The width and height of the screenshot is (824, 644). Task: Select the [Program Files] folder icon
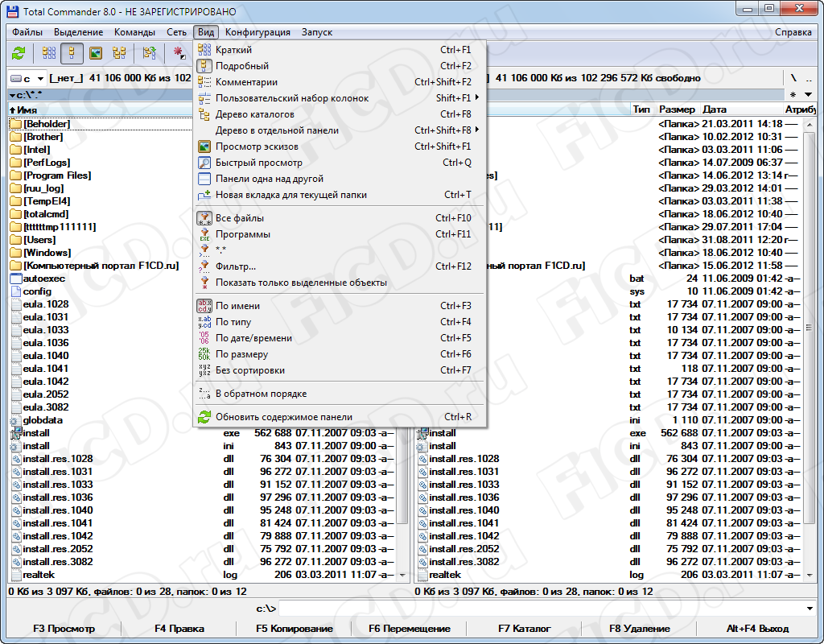click(x=16, y=175)
